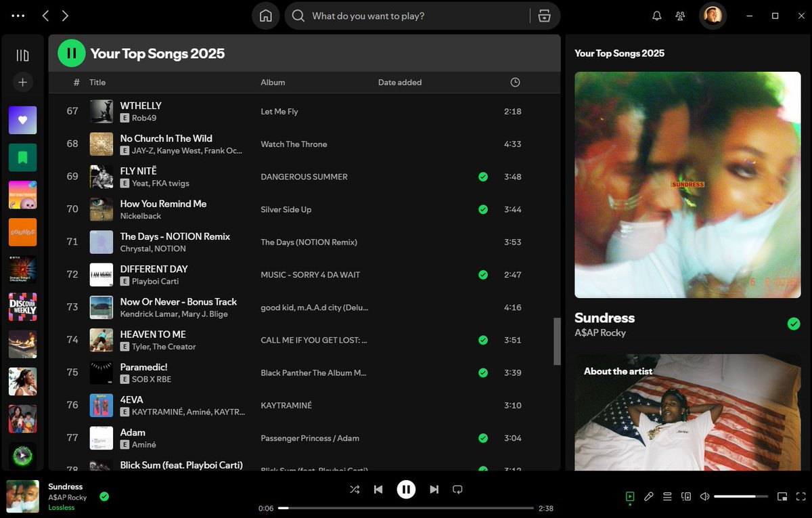The height and width of the screenshot is (518, 812).
Task: Create a new playlist with plus button
Action: pos(22,82)
